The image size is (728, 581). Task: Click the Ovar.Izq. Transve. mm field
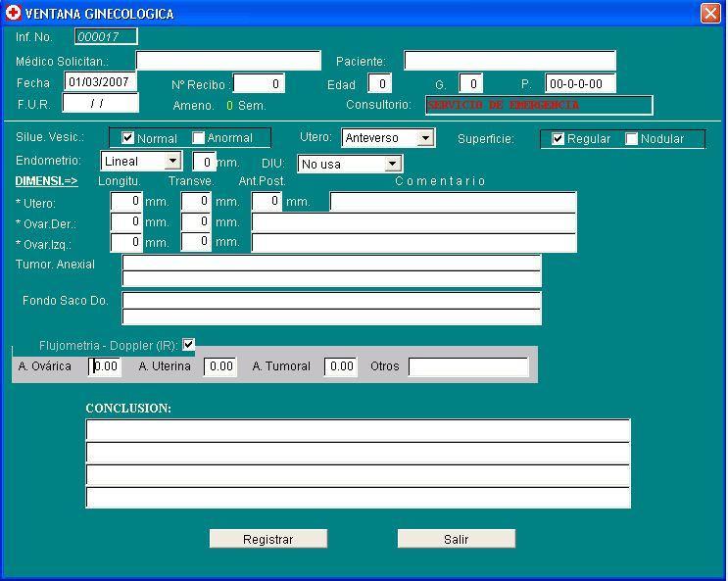click(x=196, y=242)
